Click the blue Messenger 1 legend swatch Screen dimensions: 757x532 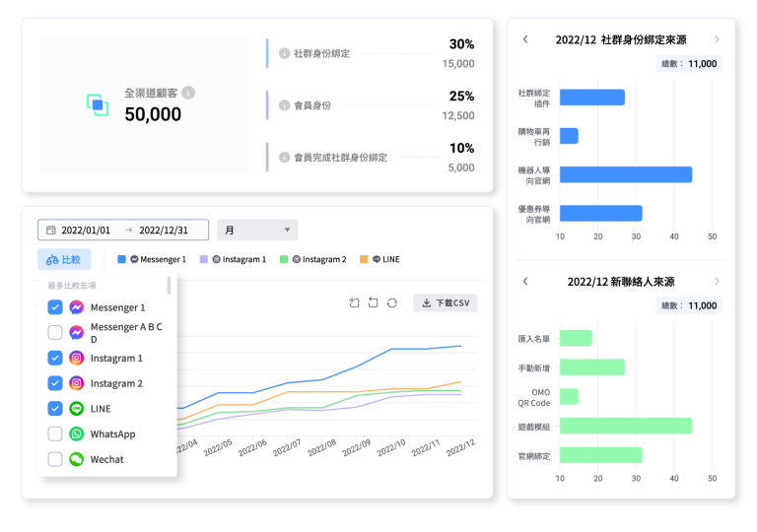(x=122, y=260)
